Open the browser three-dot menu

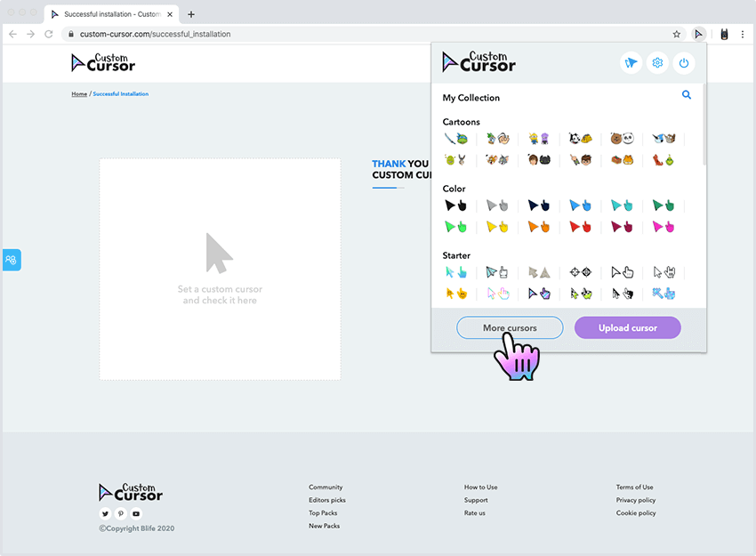[x=743, y=34]
